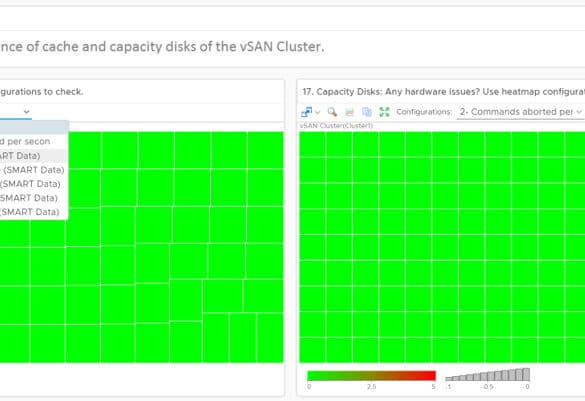The width and height of the screenshot is (585, 401).
Task: Open the Configurations dropdown showing Commands aborted
Action: (x=521, y=112)
